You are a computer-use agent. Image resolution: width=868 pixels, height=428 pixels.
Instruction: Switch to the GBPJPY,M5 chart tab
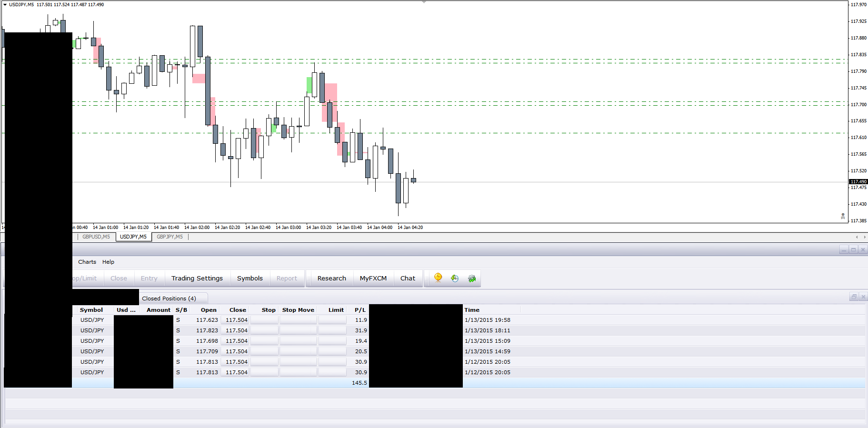pyautogui.click(x=170, y=237)
